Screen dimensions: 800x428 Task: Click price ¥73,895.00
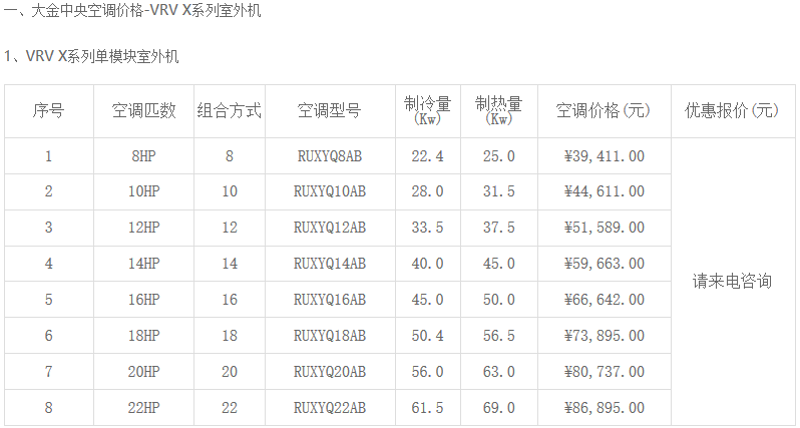[x=604, y=336]
